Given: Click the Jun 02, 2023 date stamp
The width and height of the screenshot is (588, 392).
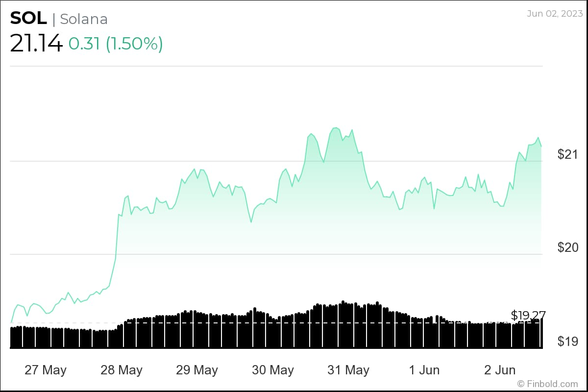Looking at the screenshot, I should pos(555,13).
